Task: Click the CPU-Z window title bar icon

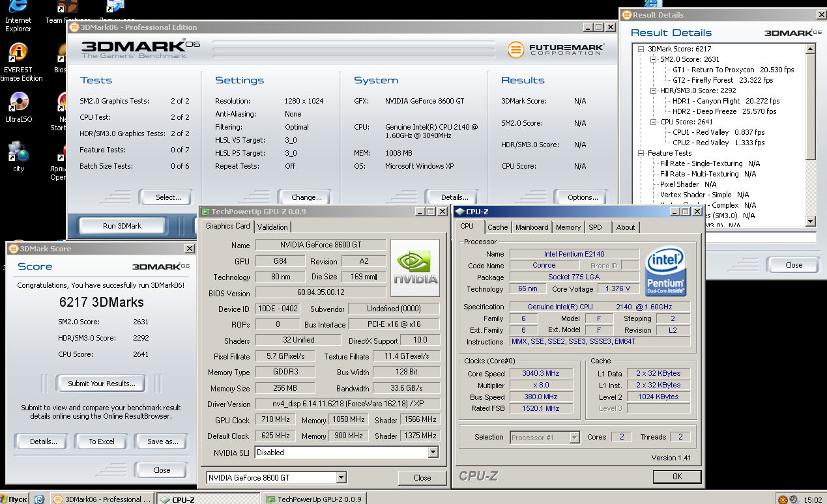Action: pyautogui.click(x=459, y=211)
